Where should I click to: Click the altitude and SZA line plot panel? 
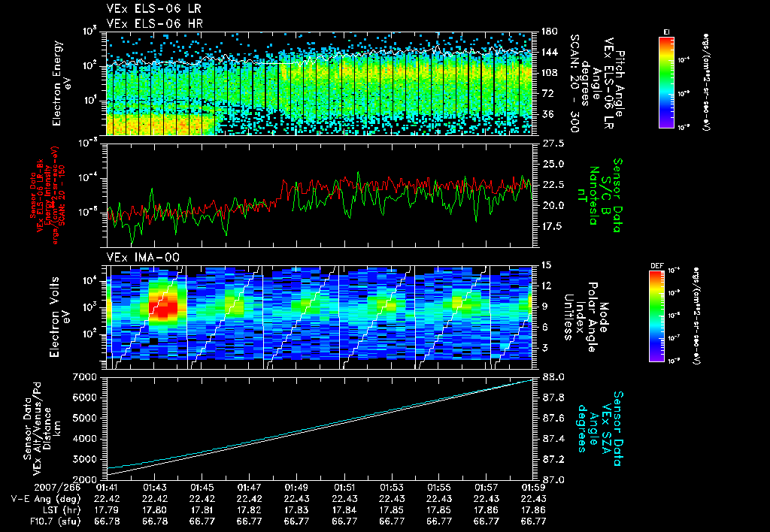pos(320,429)
